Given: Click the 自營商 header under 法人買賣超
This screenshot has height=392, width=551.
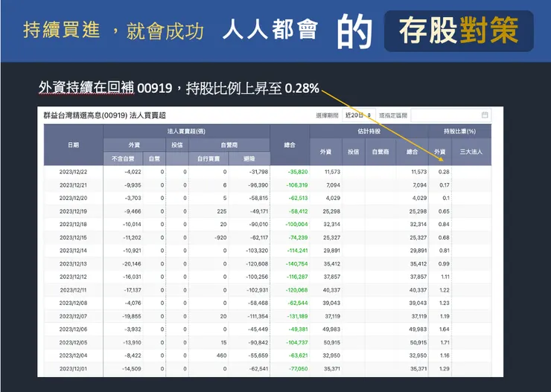Looking at the screenshot, I should pos(229,145).
